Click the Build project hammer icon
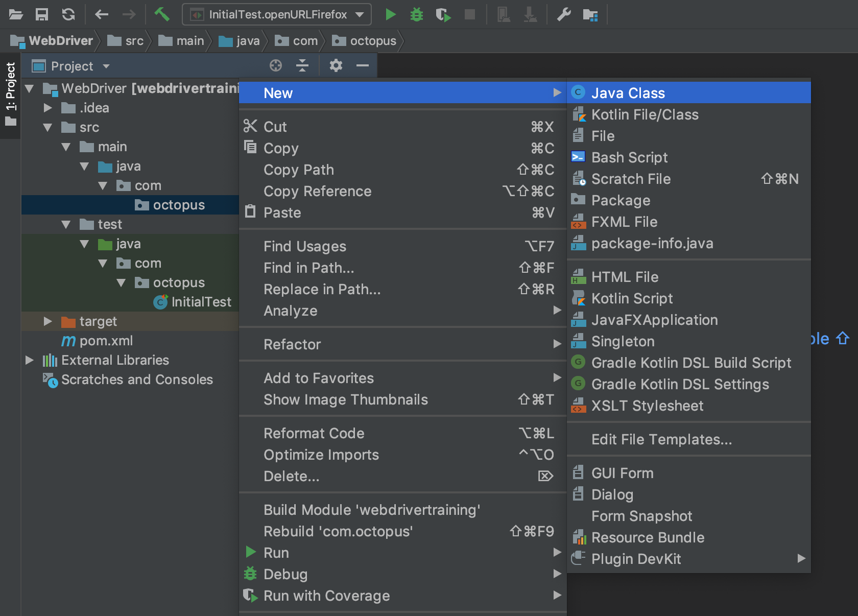Image resolution: width=858 pixels, height=616 pixels. point(162,14)
